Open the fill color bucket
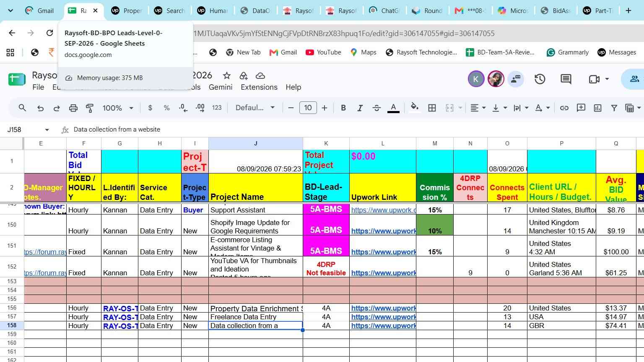644x362 pixels. click(x=414, y=108)
